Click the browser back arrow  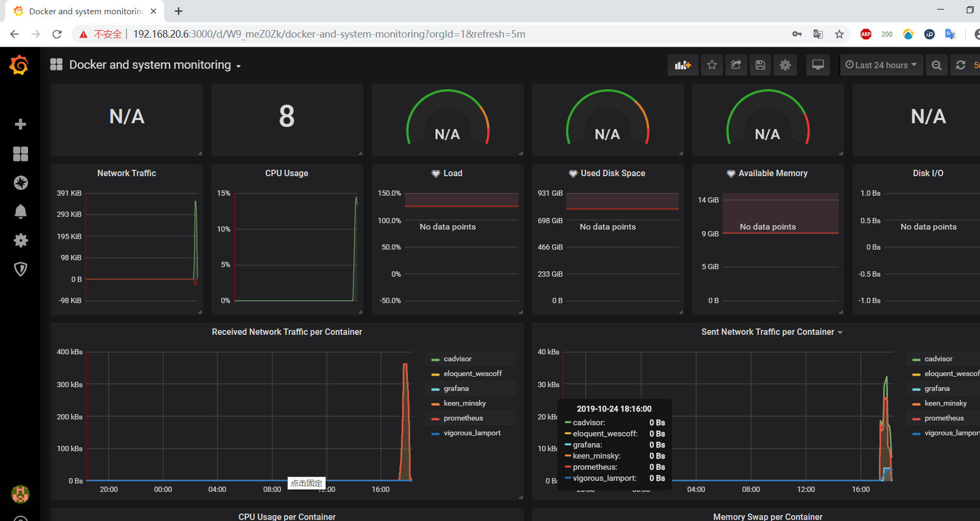tap(14, 34)
